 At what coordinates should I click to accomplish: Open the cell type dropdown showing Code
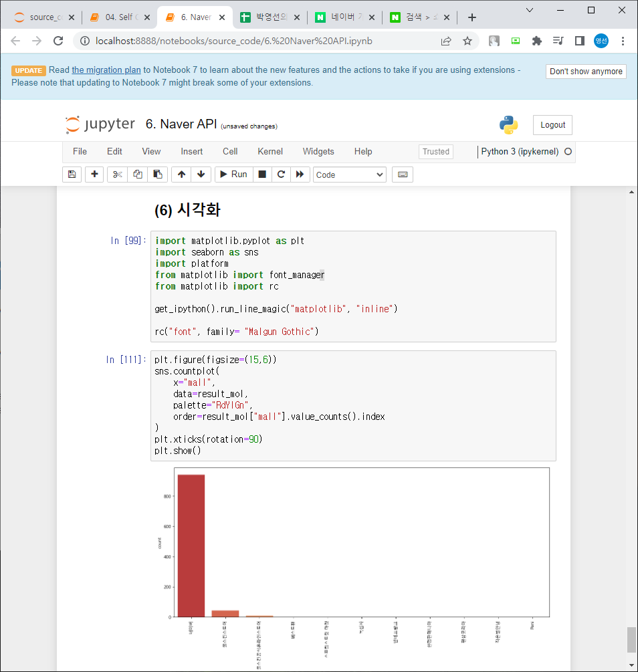tap(350, 175)
